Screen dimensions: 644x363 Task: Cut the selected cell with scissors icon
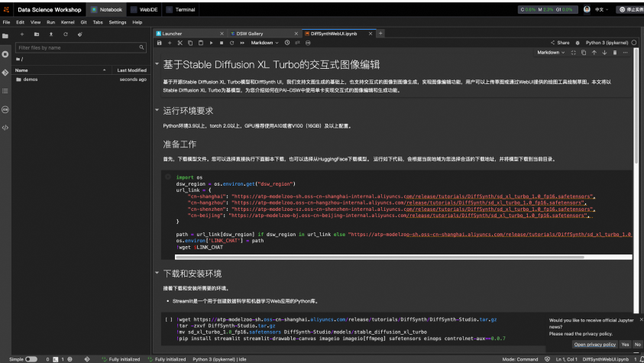coord(180,43)
